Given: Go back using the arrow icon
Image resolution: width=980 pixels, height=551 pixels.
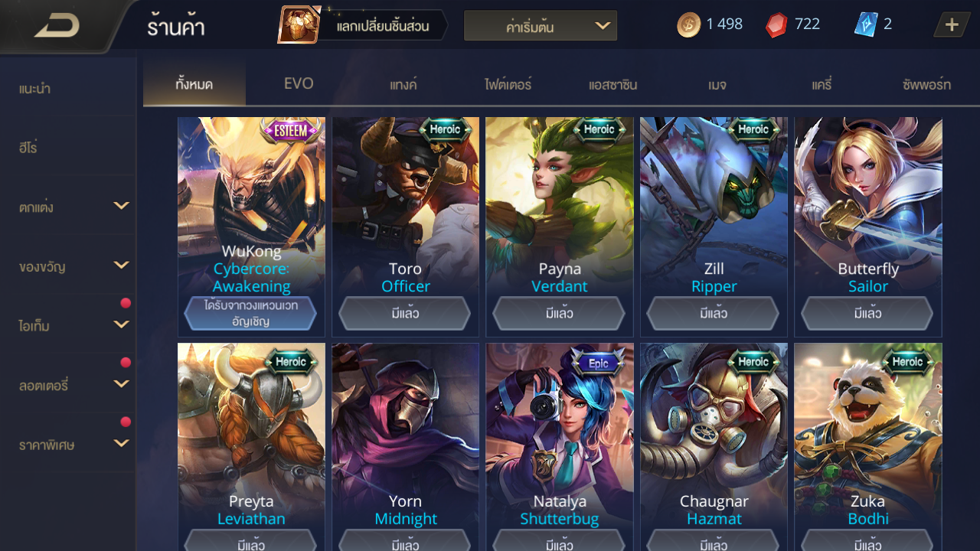Looking at the screenshot, I should coord(57,26).
